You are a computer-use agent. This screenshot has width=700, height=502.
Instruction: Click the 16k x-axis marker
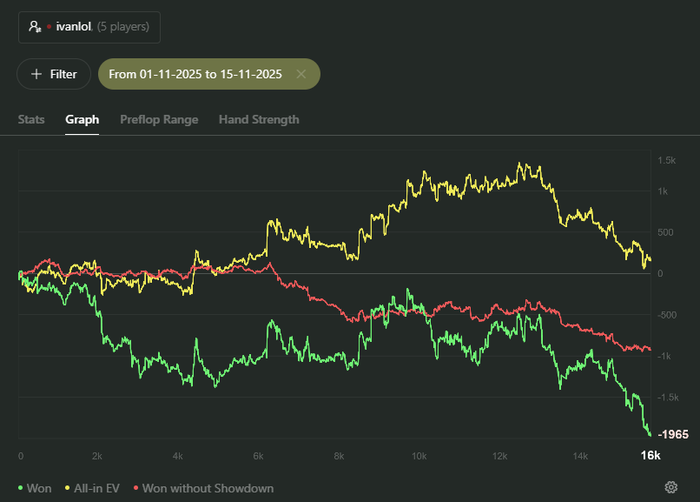[649, 456]
